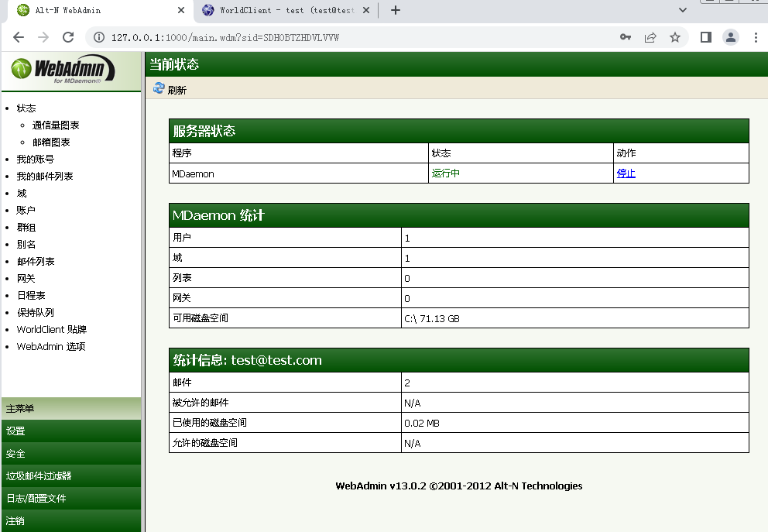Select the Alt-N WebAdmin tab
The height and width of the screenshot is (532, 768).
[101, 10]
